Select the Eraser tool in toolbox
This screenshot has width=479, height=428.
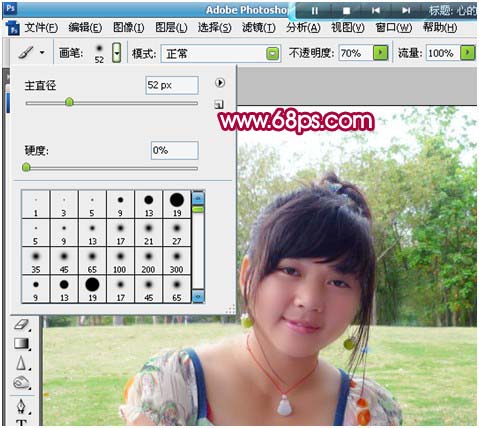(22, 324)
